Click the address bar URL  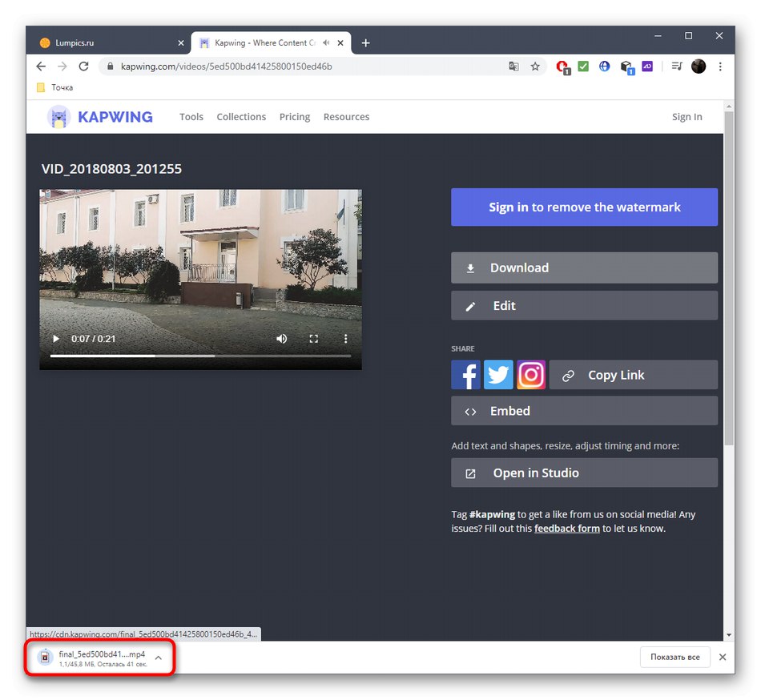point(227,66)
